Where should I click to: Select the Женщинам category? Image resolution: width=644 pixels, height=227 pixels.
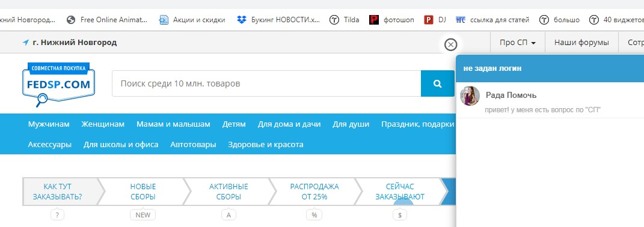[x=103, y=124]
